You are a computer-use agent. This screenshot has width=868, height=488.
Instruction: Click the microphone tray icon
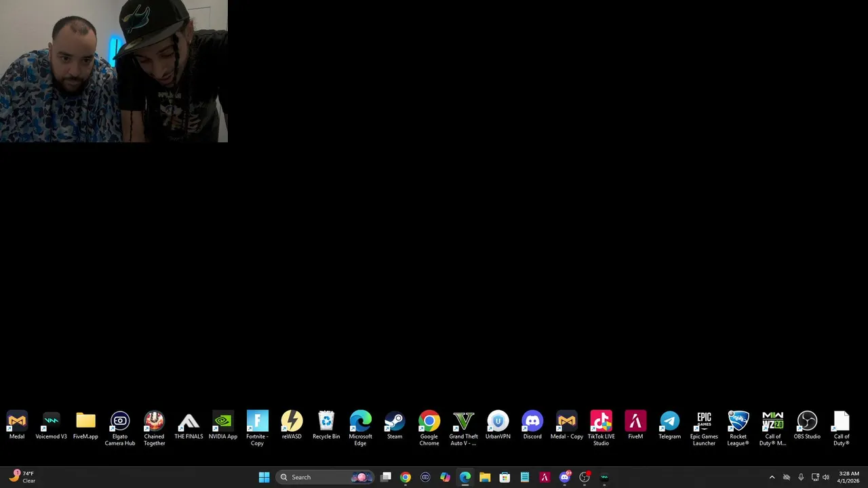[x=801, y=477]
